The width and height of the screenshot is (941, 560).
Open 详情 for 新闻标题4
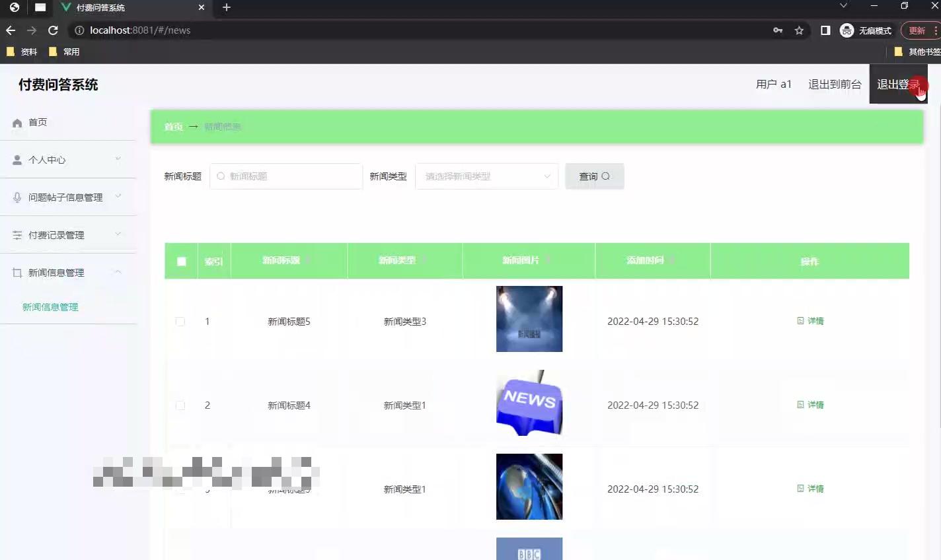(810, 405)
